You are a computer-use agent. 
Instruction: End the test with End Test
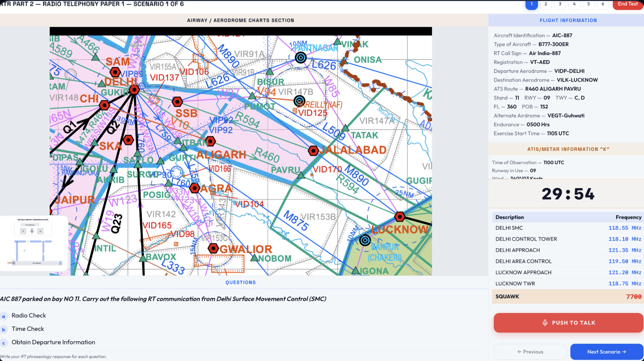coord(628,5)
